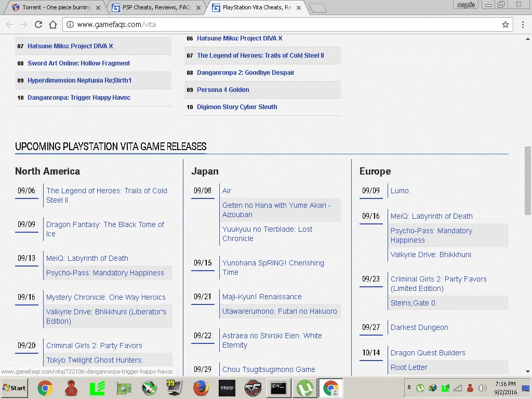Open left list Hatsune Miku Project DIVA X 07

tap(70, 46)
